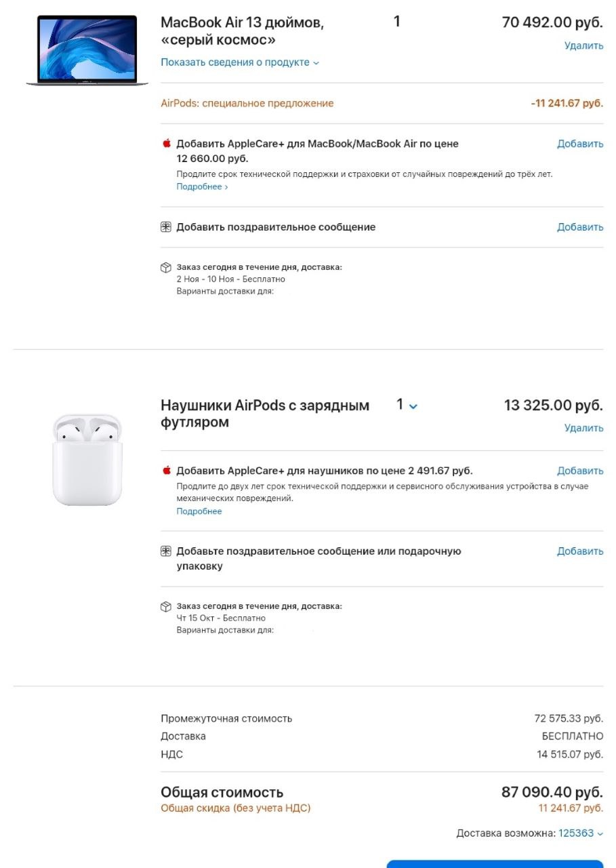Click the AirPods charging case image
This screenshot has height=868, width=616.
click(x=87, y=459)
